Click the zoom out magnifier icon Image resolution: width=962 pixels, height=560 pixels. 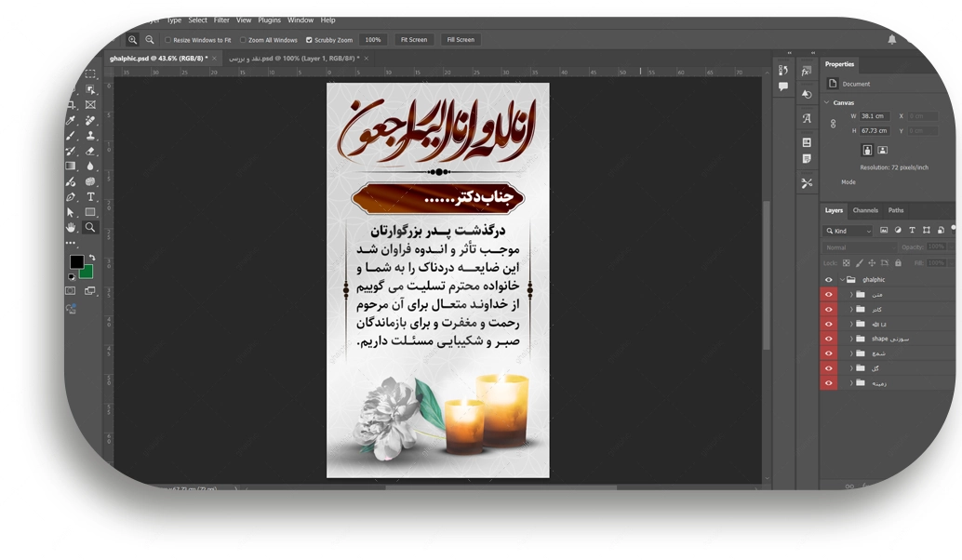point(150,40)
